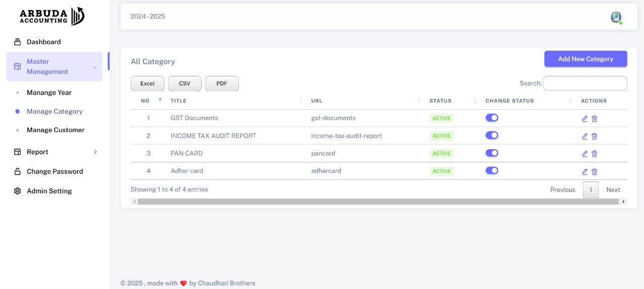Click the horizontal table scrollbar

(x=378, y=202)
